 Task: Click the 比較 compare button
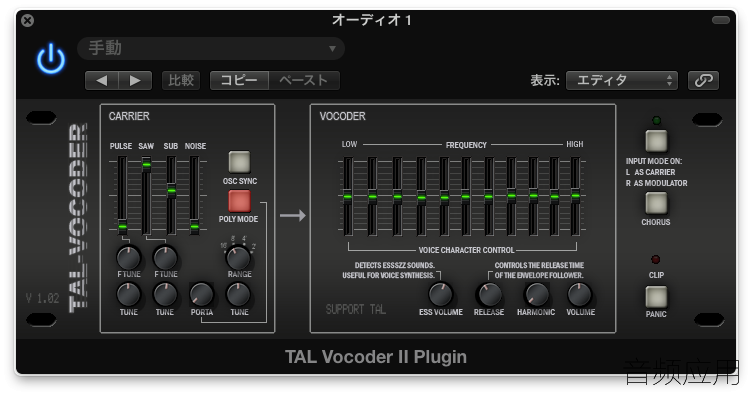pos(181,81)
